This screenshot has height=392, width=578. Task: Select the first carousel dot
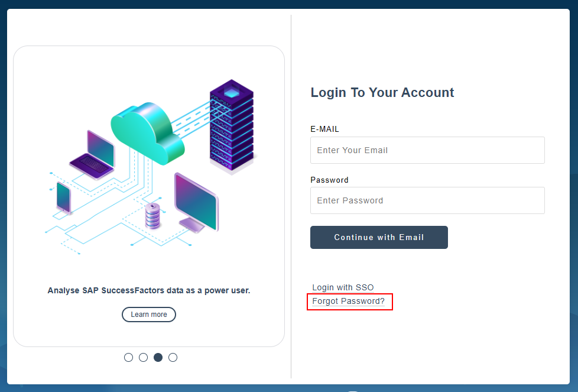pyautogui.click(x=128, y=357)
